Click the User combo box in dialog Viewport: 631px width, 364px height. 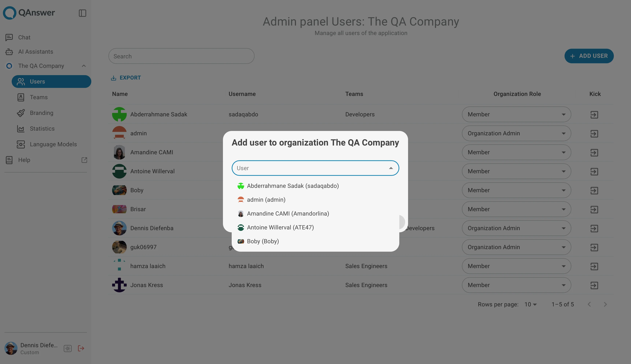click(315, 168)
